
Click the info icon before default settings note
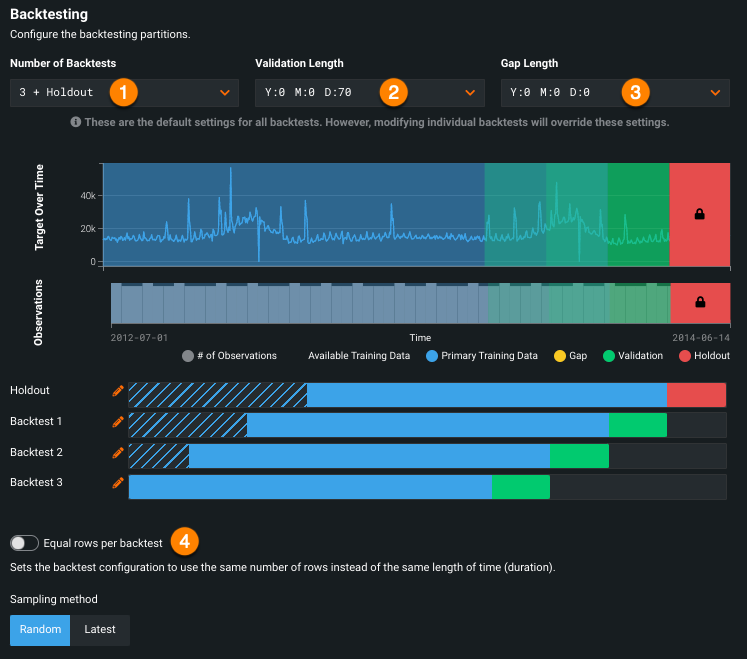click(75, 122)
